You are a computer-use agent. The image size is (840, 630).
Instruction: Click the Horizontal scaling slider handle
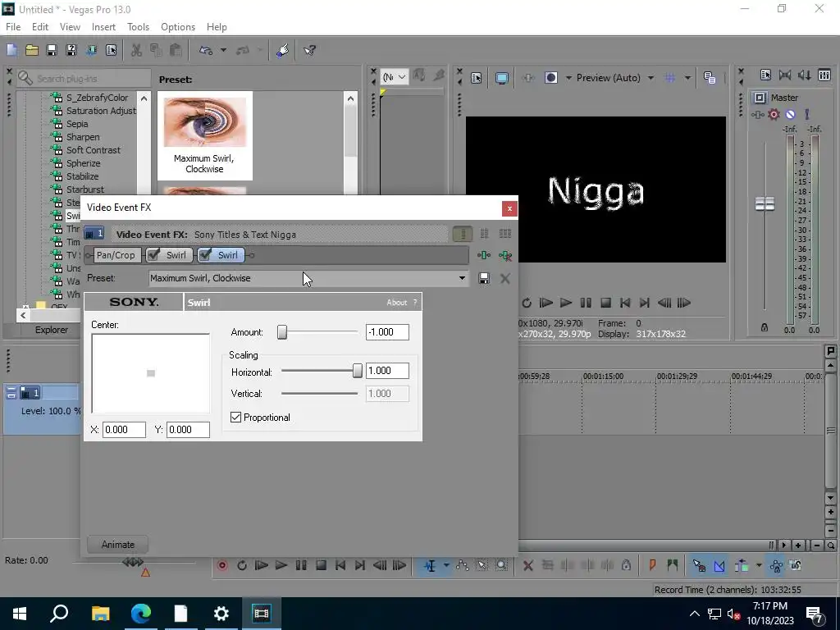click(358, 371)
